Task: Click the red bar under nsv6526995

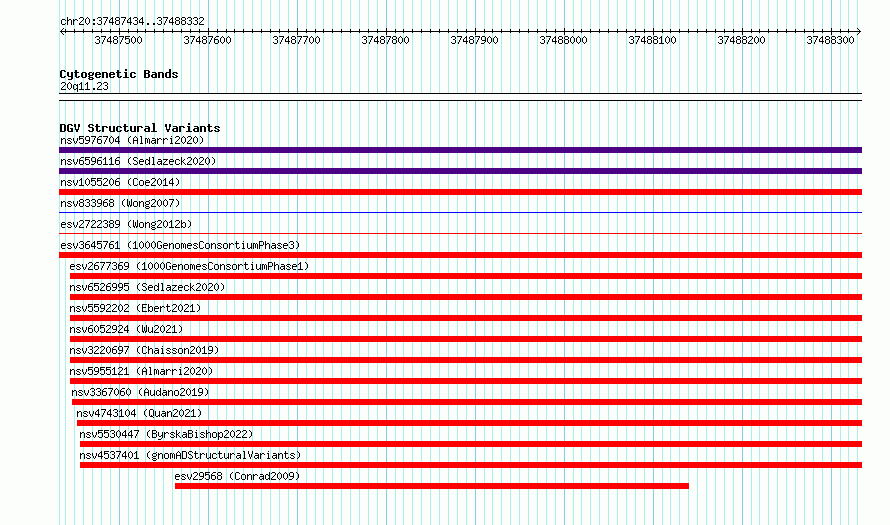Action: (x=466, y=297)
